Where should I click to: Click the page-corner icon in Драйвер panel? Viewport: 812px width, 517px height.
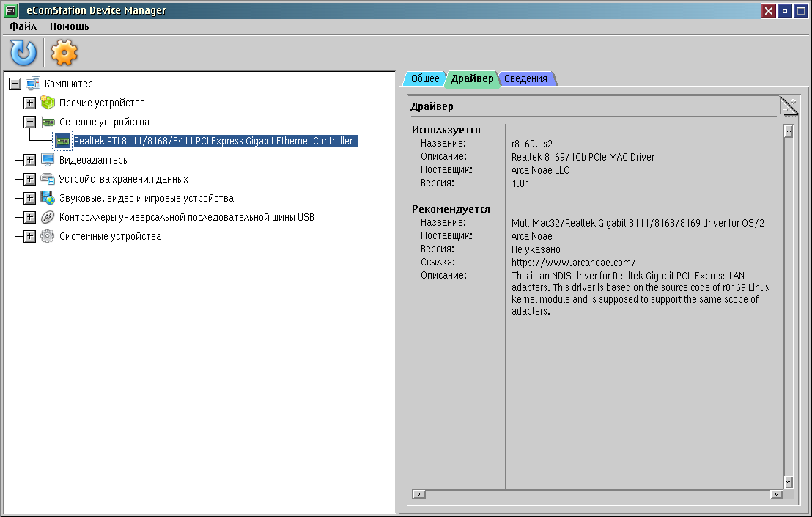click(789, 106)
